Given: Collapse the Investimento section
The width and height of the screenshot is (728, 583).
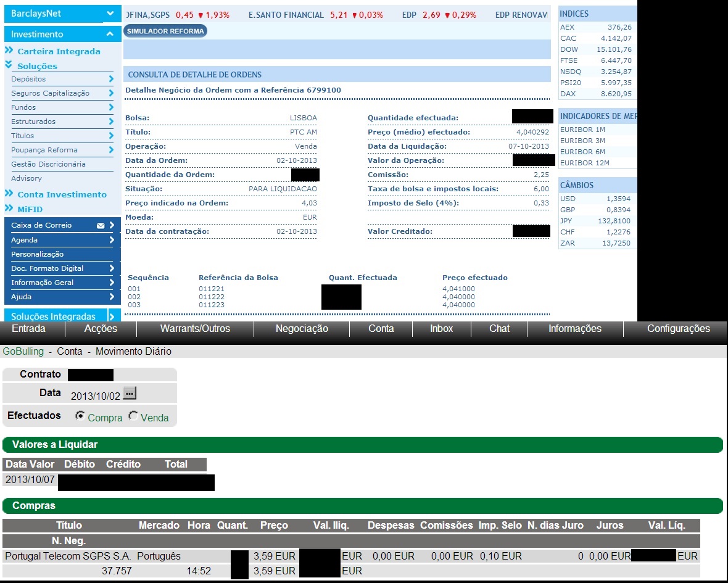Looking at the screenshot, I should coord(110,34).
